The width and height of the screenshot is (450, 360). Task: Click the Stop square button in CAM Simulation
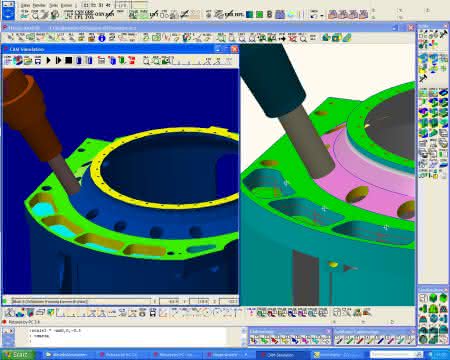[69, 60]
